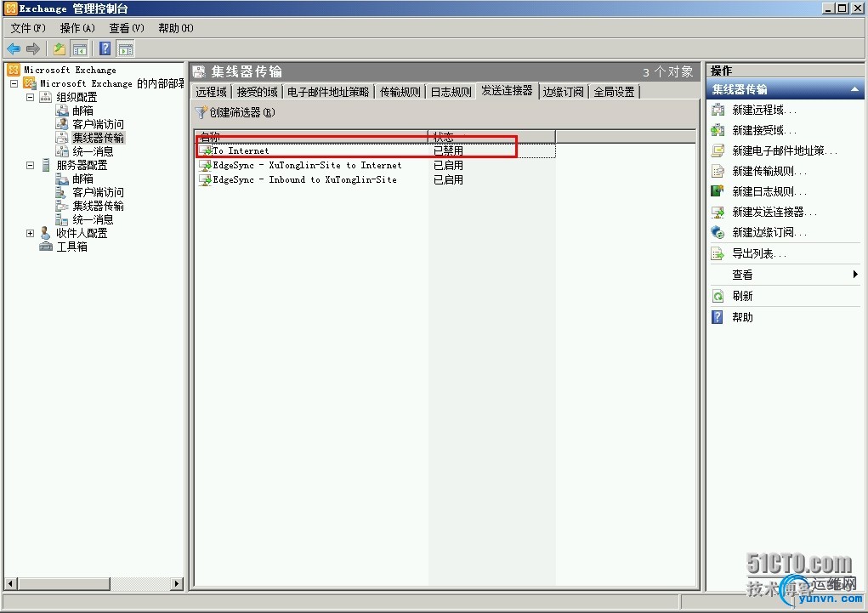Click the 已禁用 status of To Internet
The height and width of the screenshot is (613, 868).
click(x=448, y=150)
